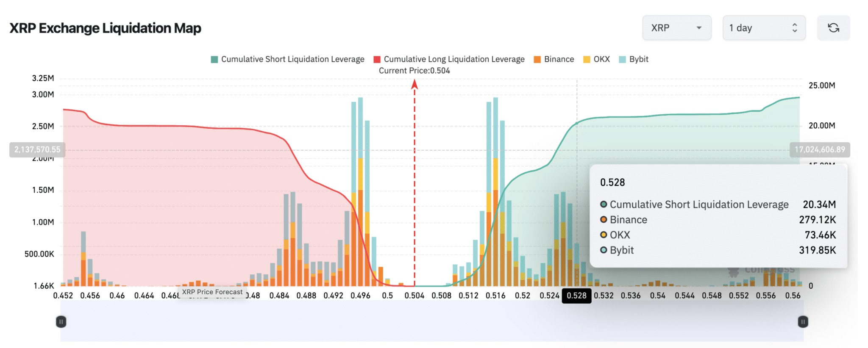
Task: Click the Current Price:0.504 label
Action: coord(414,71)
